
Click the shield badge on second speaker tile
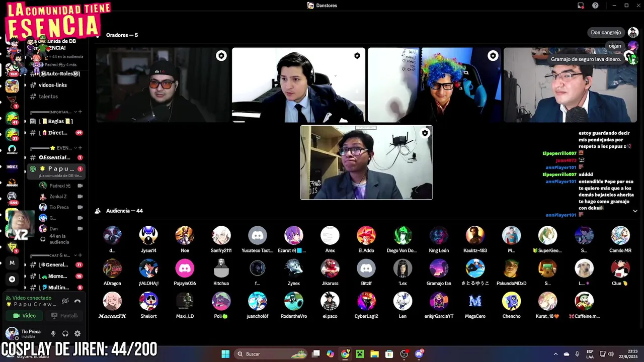[357, 56]
